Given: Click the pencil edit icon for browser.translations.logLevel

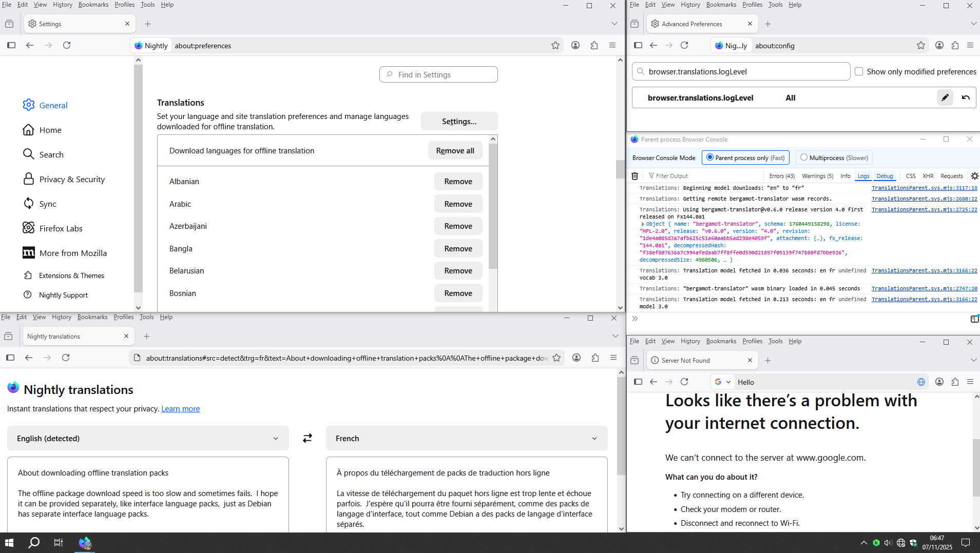Looking at the screenshot, I should [x=945, y=97].
